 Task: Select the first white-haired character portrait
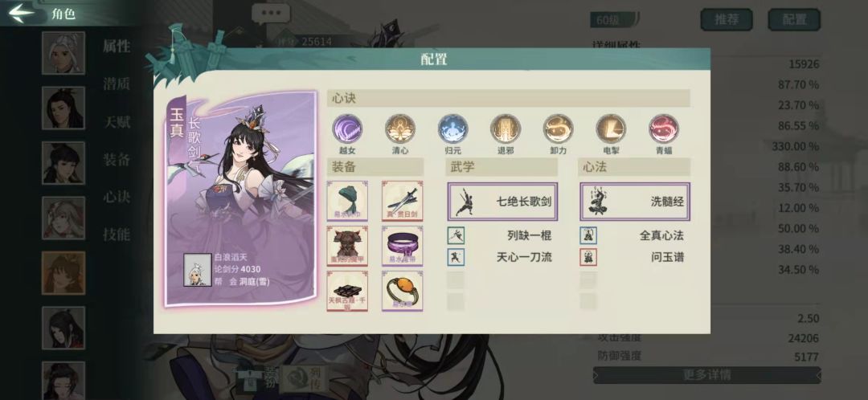coord(63,52)
